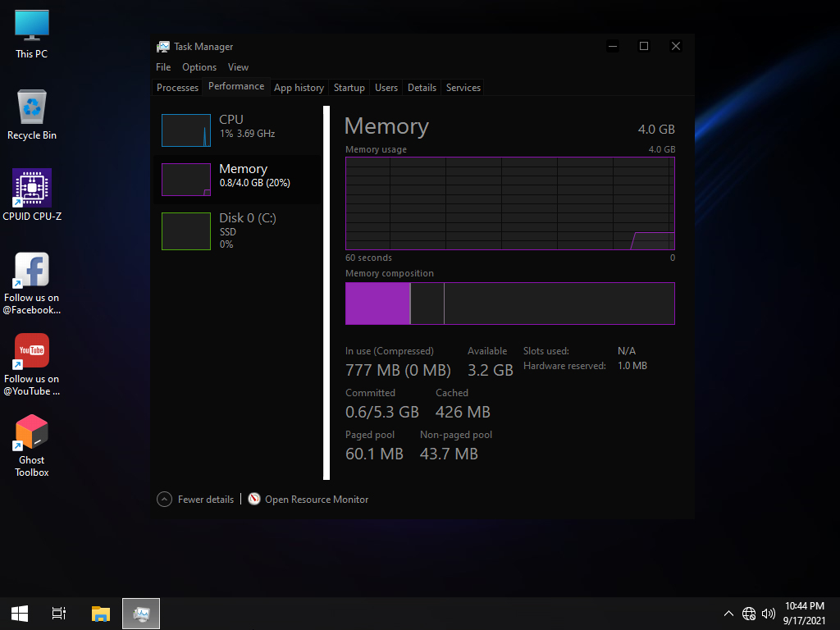840x630 pixels.
Task: Close the Task Manager window
Action: coord(676,46)
